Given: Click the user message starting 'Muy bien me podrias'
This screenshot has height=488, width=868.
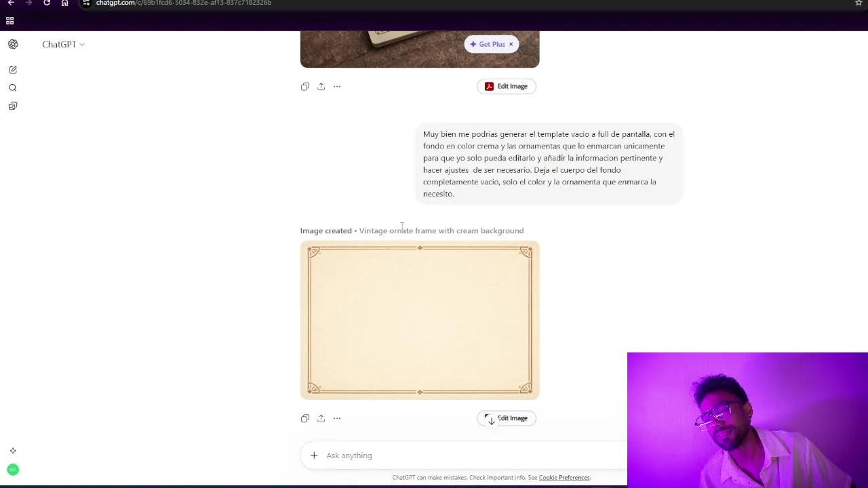Looking at the screenshot, I should (549, 164).
